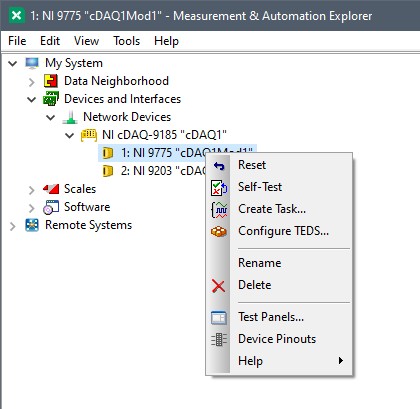The height and width of the screenshot is (409, 420).
Task: Select the Software tree label
Action: point(87,207)
